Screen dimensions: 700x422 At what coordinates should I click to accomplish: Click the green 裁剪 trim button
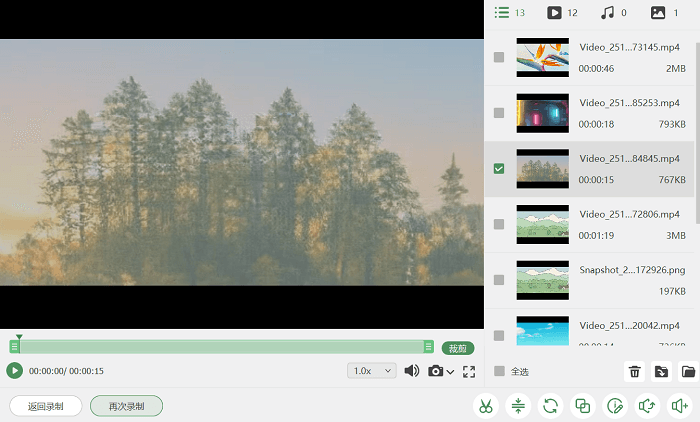coord(458,348)
